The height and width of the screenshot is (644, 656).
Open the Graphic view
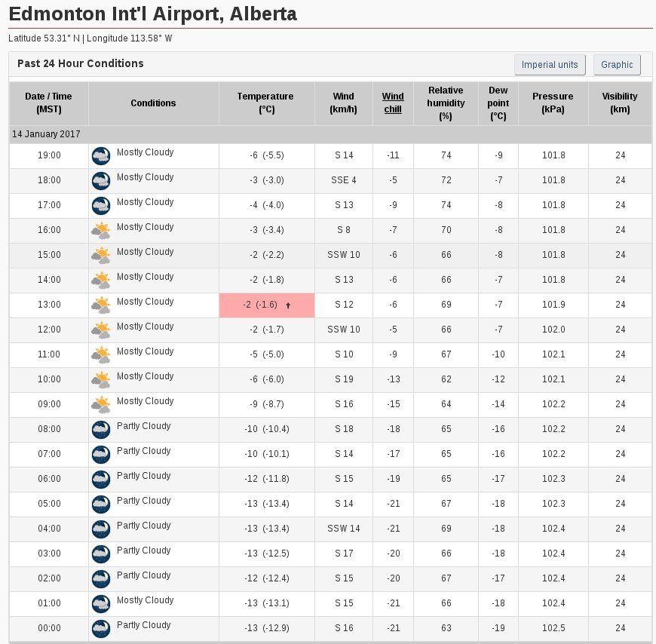(617, 65)
